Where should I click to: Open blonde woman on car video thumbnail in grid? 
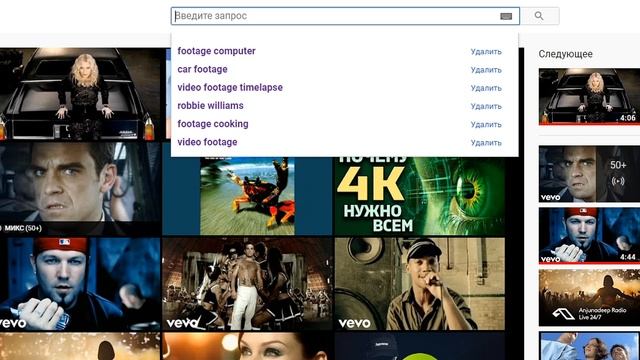(x=80, y=94)
